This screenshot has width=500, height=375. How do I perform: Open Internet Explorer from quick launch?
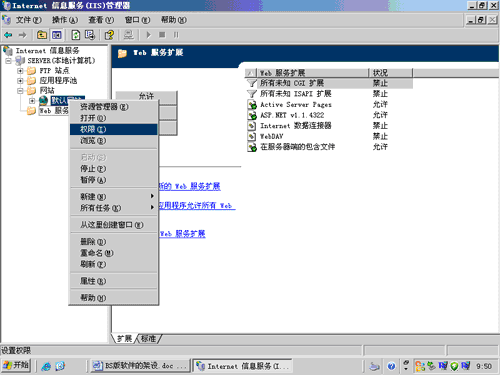pyautogui.click(x=46, y=366)
